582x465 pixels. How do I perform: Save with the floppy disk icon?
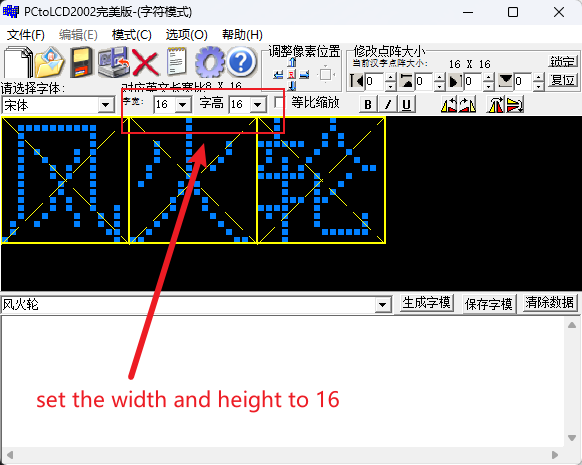[82, 62]
